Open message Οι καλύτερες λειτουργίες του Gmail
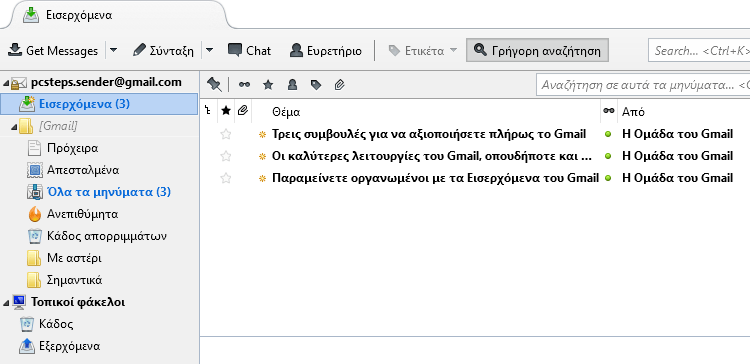The image size is (750, 364). click(432, 156)
